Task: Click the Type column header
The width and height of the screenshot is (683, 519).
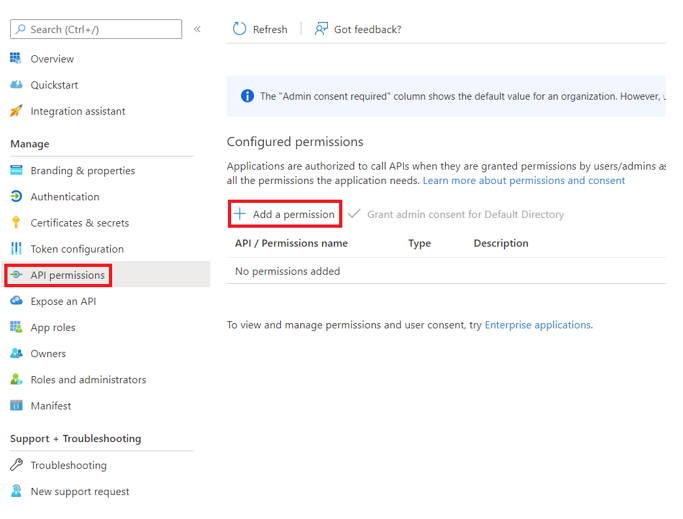Action: pos(419,243)
